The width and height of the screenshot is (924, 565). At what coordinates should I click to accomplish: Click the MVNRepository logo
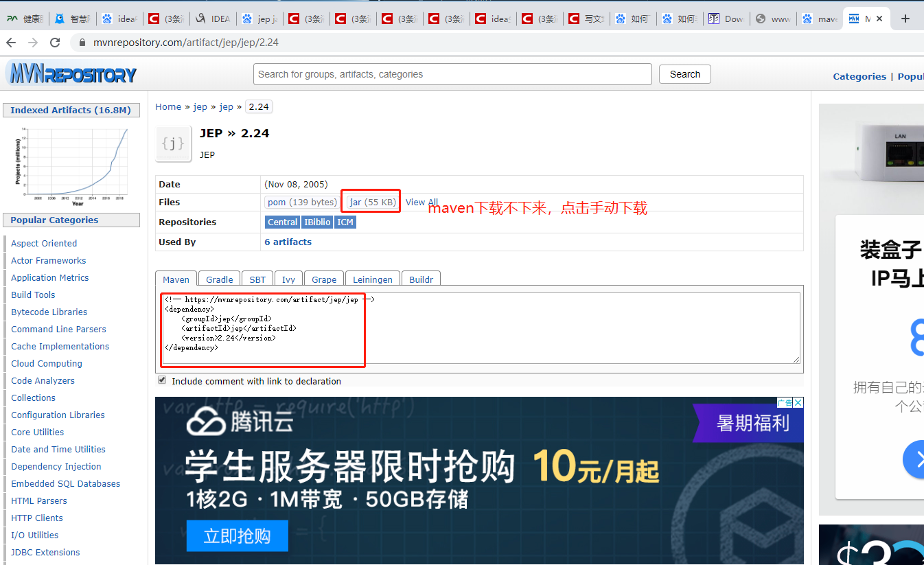click(71, 73)
